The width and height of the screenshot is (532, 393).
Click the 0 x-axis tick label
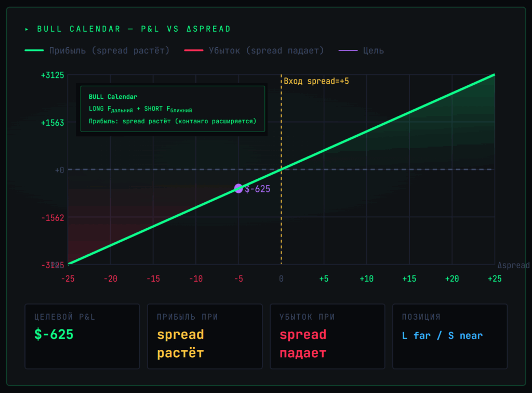(x=281, y=279)
